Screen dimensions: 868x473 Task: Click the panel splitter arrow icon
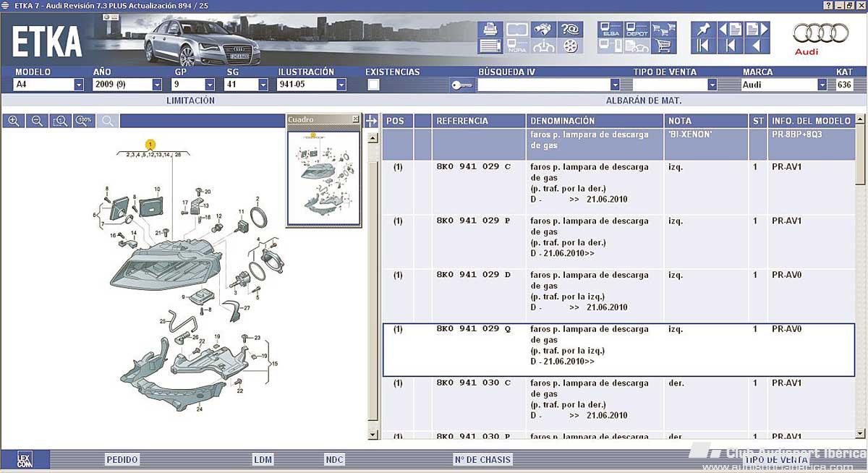[x=371, y=121]
